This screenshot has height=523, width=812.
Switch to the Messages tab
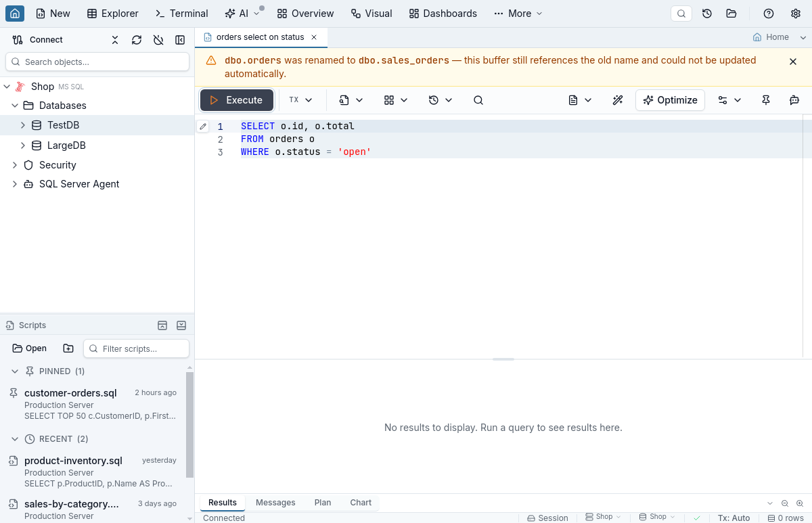pos(275,503)
